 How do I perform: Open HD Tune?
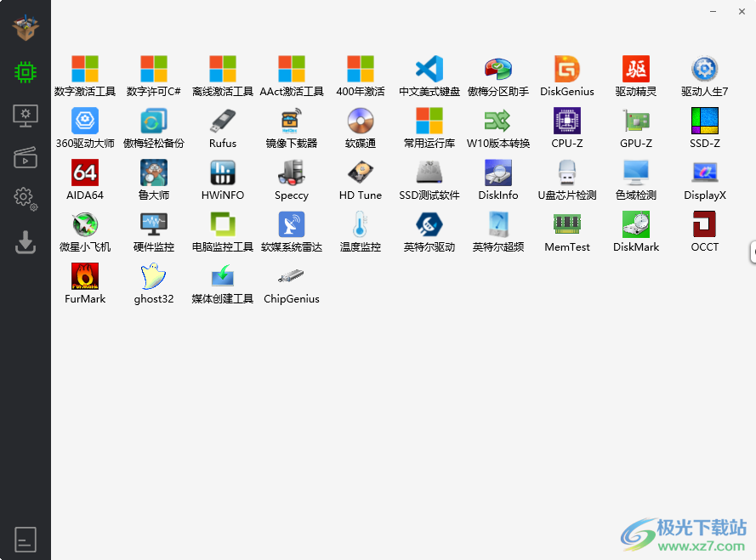pyautogui.click(x=361, y=173)
